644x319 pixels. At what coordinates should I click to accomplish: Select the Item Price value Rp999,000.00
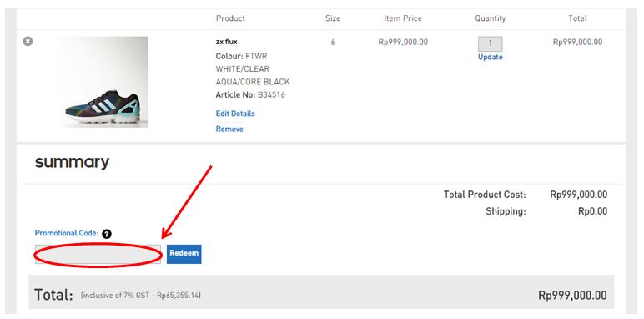pyautogui.click(x=403, y=42)
